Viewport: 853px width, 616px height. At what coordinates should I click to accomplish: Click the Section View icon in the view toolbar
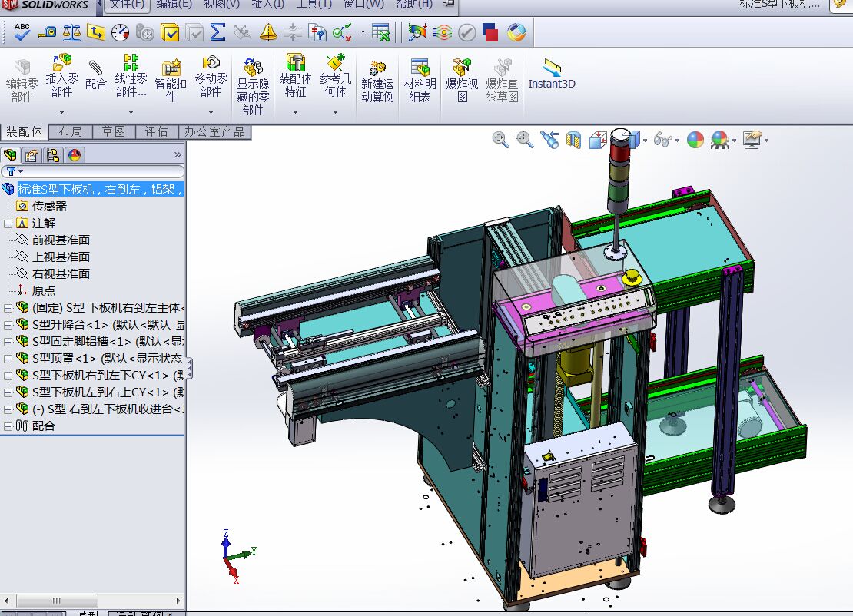point(573,140)
